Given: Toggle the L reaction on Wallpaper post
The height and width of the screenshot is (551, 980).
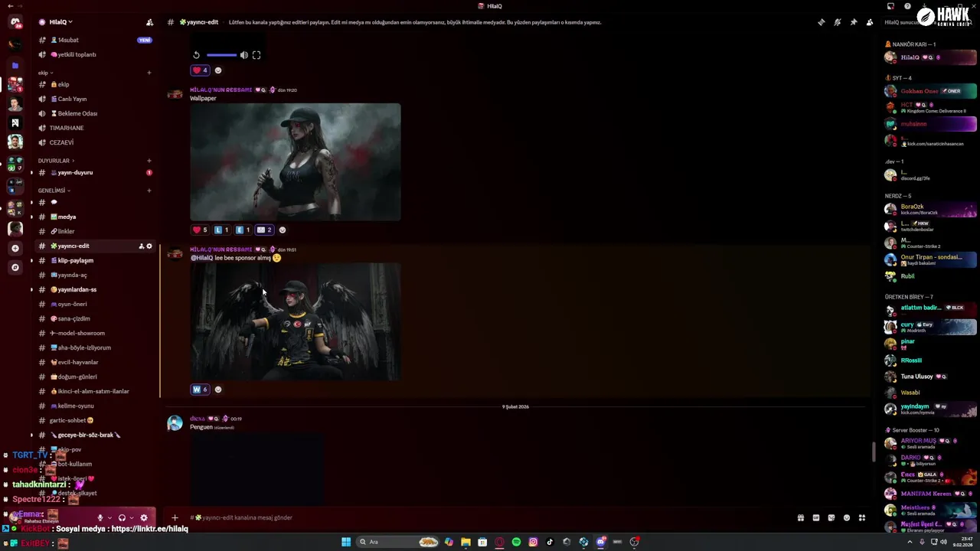Looking at the screenshot, I should pyautogui.click(x=221, y=230).
